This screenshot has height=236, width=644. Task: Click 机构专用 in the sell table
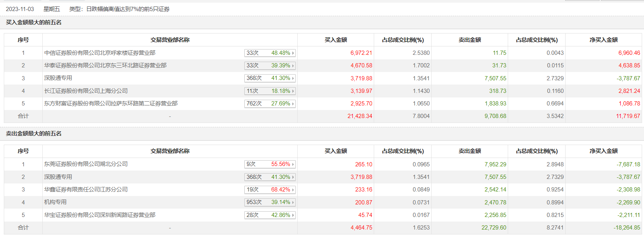pos(56,202)
